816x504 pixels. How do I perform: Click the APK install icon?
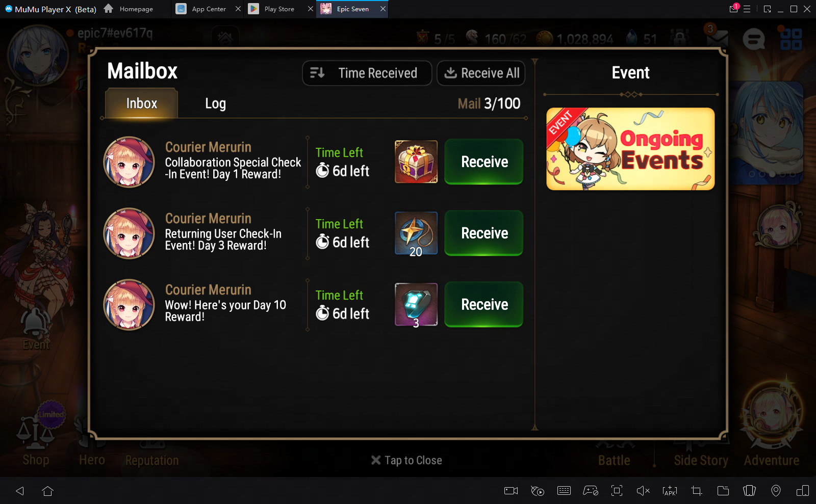670,491
